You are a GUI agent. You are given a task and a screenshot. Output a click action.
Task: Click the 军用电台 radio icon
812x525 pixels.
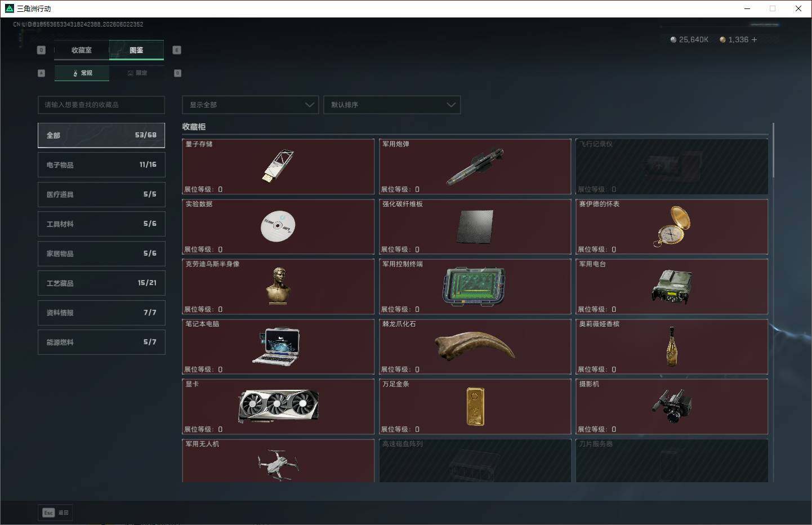point(672,287)
